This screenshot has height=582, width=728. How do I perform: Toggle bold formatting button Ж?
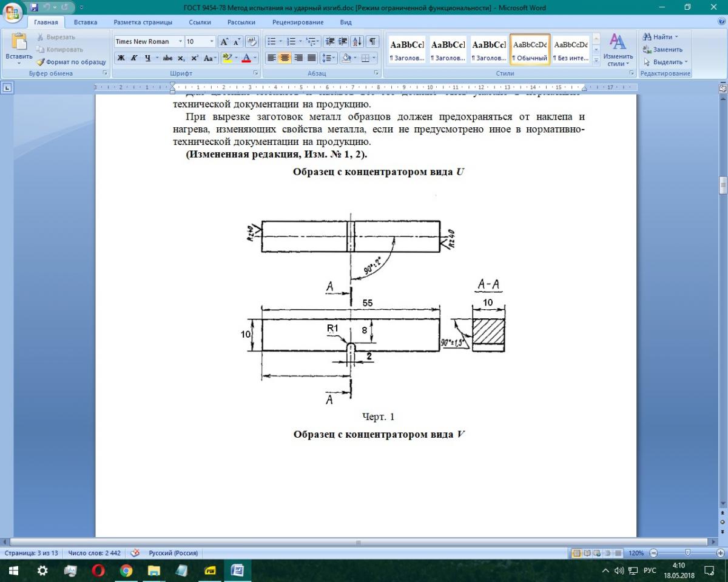[x=121, y=58]
